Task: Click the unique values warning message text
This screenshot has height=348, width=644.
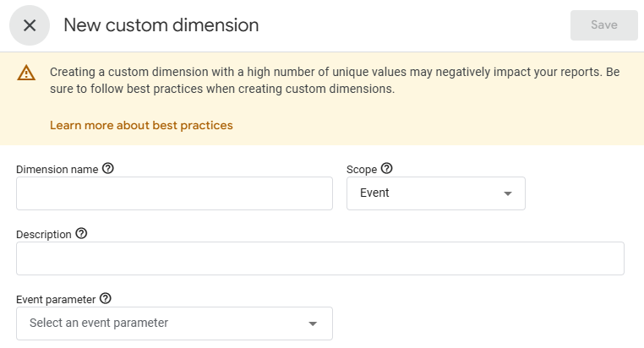Action: [x=335, y=80]
